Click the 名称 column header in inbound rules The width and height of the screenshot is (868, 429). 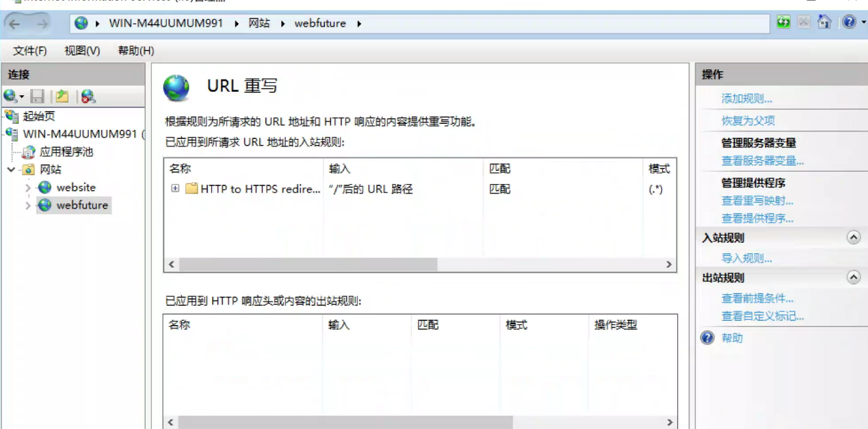coord(180,168)
